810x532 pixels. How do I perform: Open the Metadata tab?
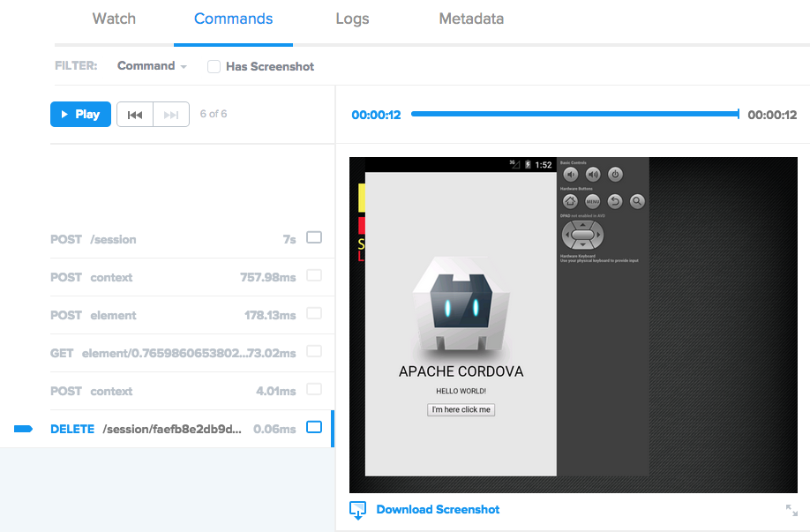tap(471, 19)
